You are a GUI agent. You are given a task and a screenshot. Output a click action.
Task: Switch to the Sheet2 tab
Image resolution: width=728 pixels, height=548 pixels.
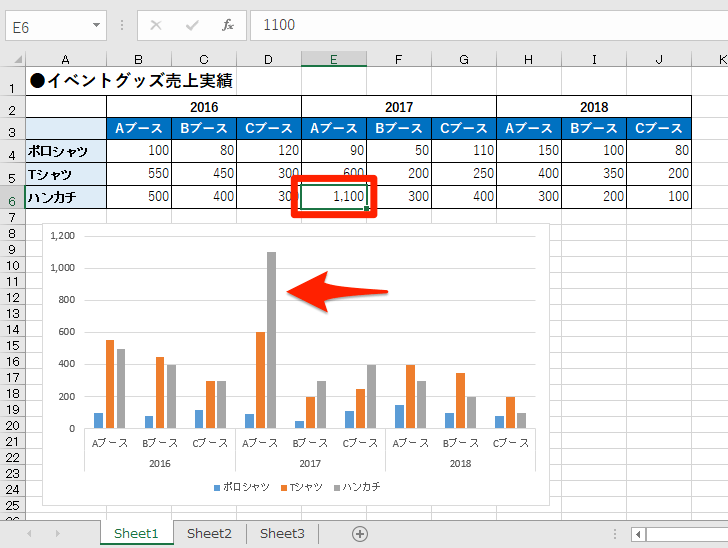(x=209, y=533)
